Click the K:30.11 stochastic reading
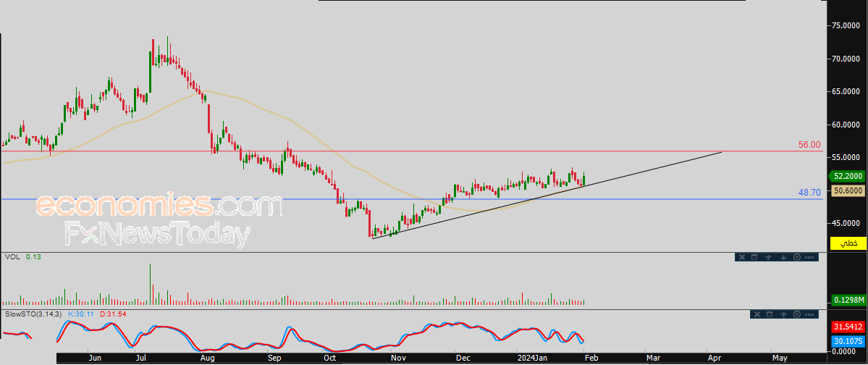The image size is (868, 365). pyautogui.click(x=82, y=314)
